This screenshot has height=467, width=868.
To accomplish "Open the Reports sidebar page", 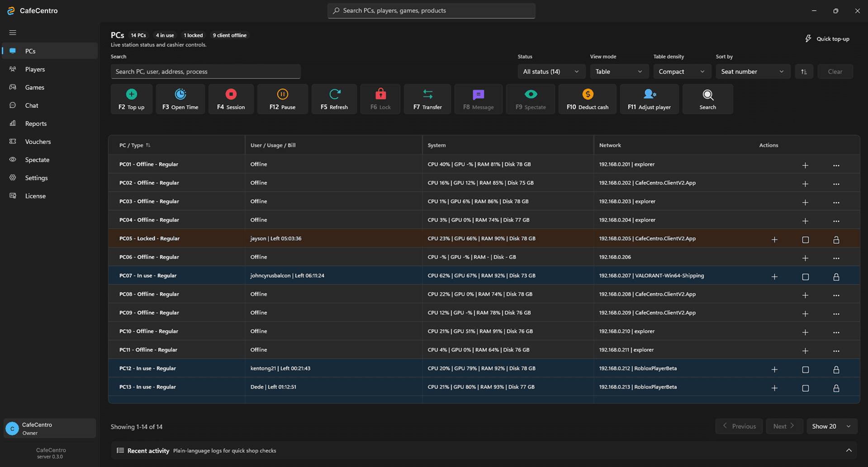I will [50, 124].
